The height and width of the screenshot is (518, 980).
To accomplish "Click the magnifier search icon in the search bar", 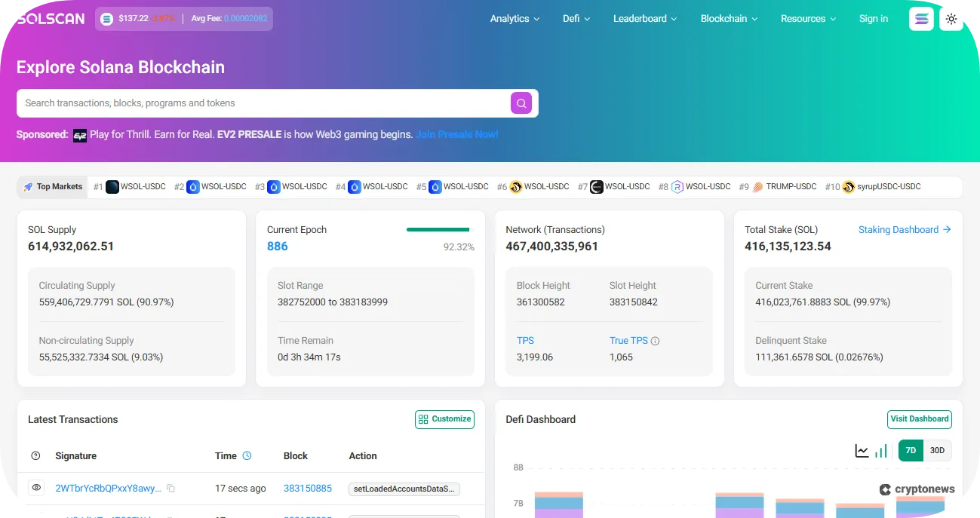I will coord(521,103).
